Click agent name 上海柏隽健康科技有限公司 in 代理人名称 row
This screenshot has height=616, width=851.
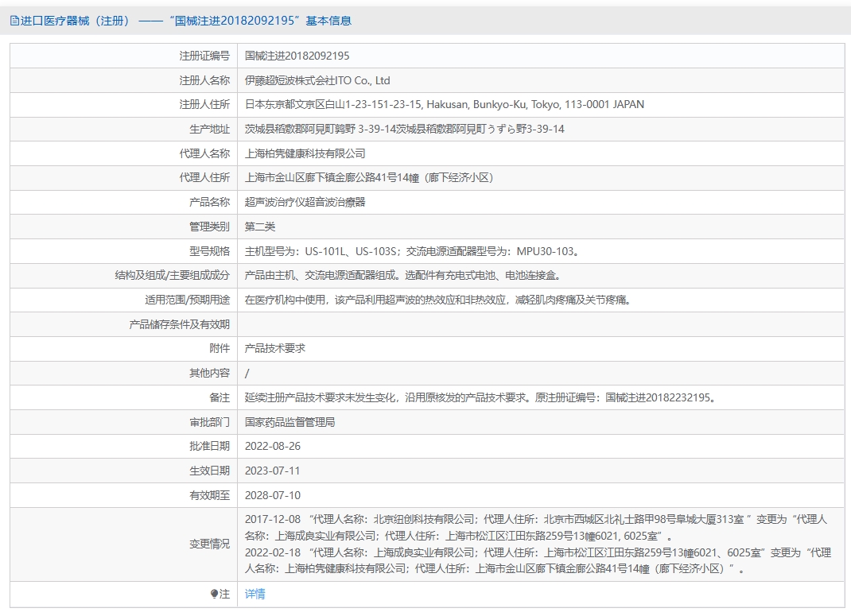tap(305, 153)
